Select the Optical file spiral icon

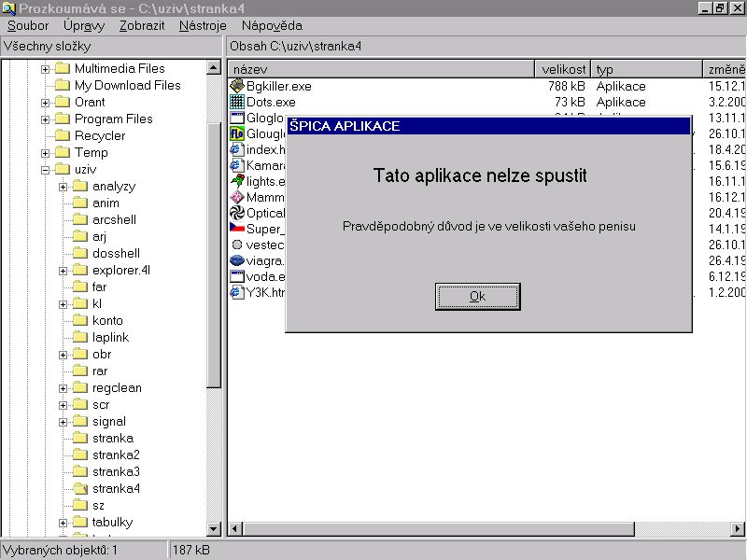237,213
